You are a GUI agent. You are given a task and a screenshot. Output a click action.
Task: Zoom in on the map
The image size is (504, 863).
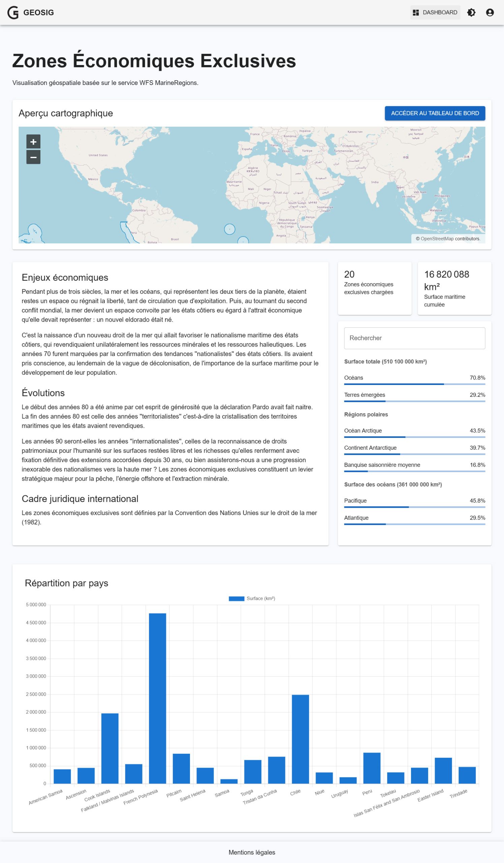[x=33, y=142]
